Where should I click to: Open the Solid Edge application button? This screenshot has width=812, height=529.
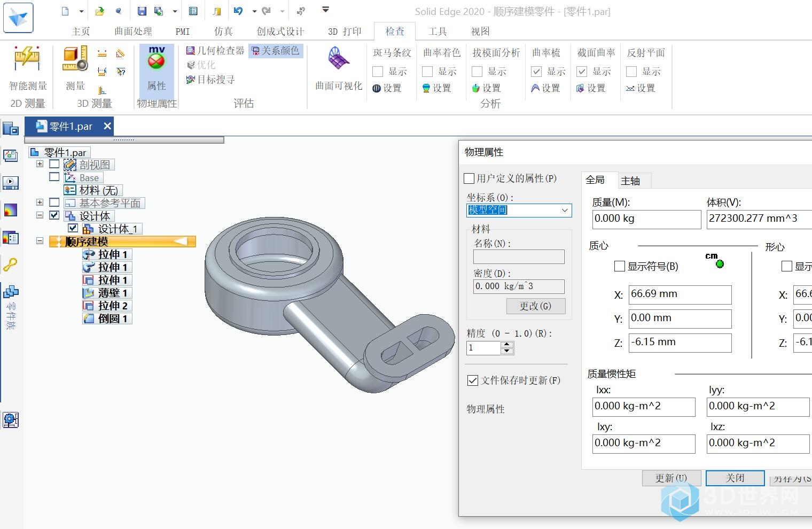18,17
